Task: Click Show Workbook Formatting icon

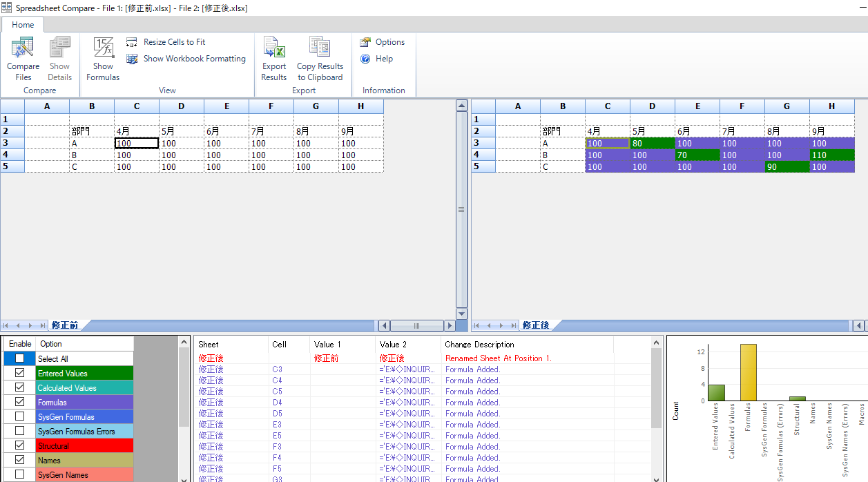Action: coord(132,59)
